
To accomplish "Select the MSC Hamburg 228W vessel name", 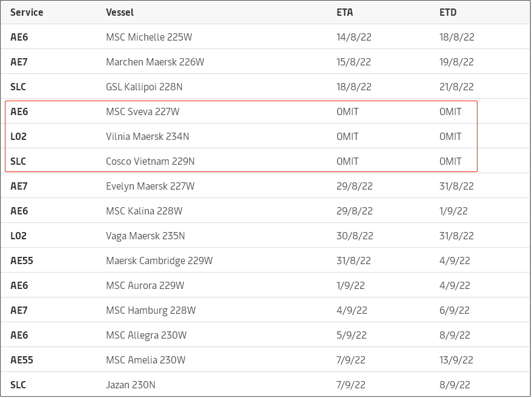I will pyautogui.click(x=151, y=310).
